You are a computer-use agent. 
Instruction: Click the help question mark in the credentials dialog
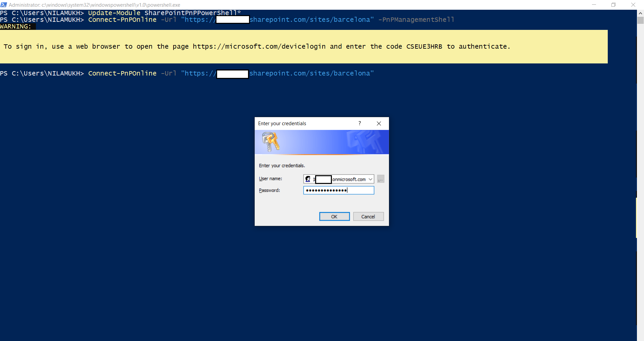pyautogui.click(x=359, y=123)
